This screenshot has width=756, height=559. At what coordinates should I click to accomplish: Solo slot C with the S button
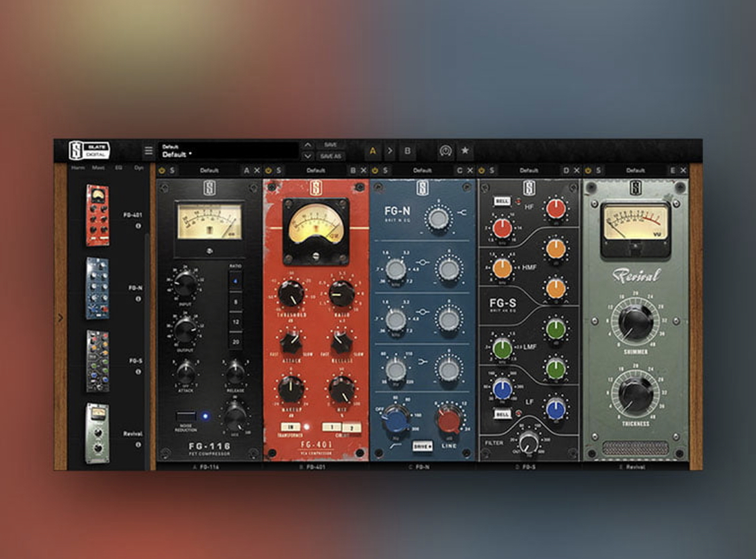385,170
